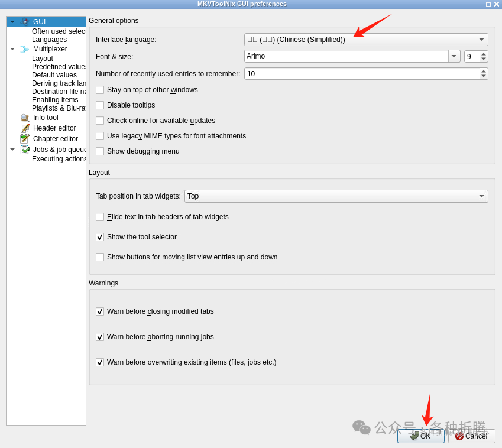Click the Jobs & job queue checklist icon
Image resolution: width=502 pixels, height=448 pixels.
[25, 150]
